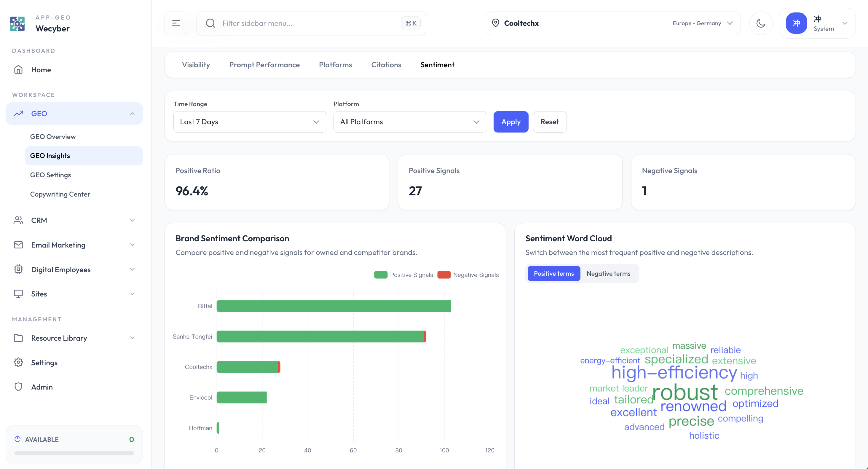Image resolution: width=868 pixels, height=469 pixels.
Task: Toggle Positive Signals legend entry
Action: (x=403, y=275)
